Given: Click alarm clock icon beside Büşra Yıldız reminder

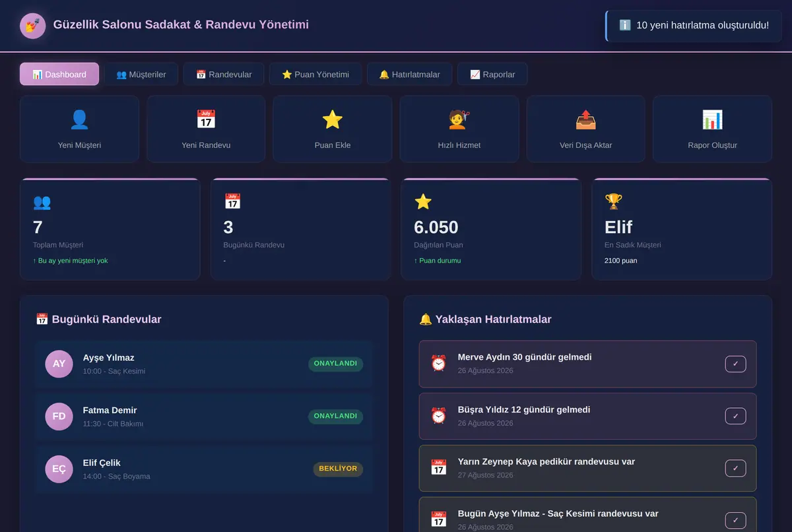Looking at the screenshot, I should (439, 416).
